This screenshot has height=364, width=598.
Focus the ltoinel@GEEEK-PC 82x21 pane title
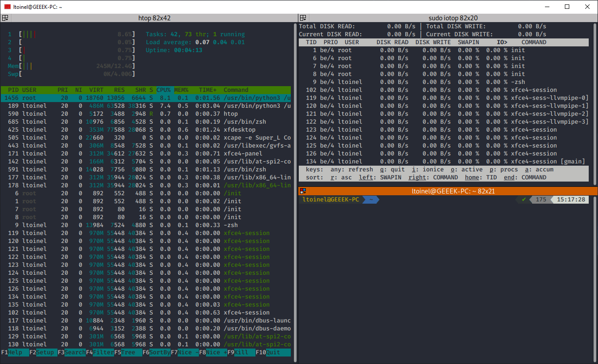click(x=452, y=191)
